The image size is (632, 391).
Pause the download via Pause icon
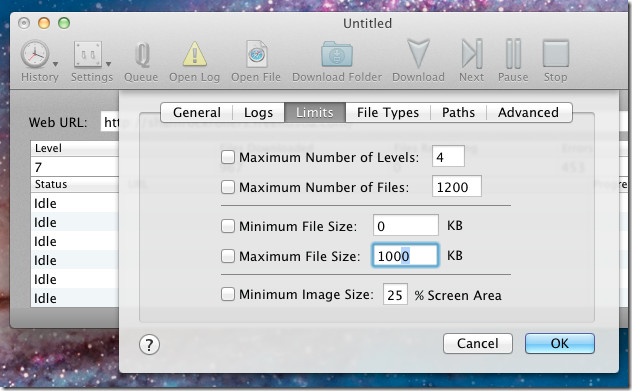(x=514, y=54)
